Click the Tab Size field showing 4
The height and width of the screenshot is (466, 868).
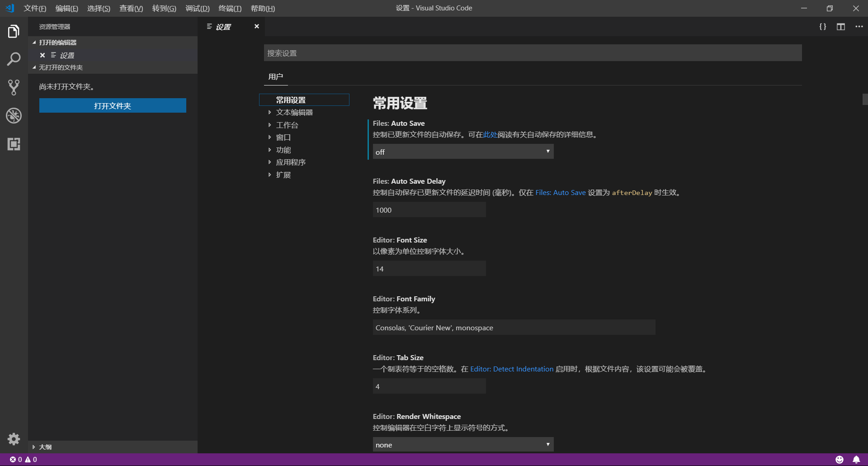(x=429, y=386)
